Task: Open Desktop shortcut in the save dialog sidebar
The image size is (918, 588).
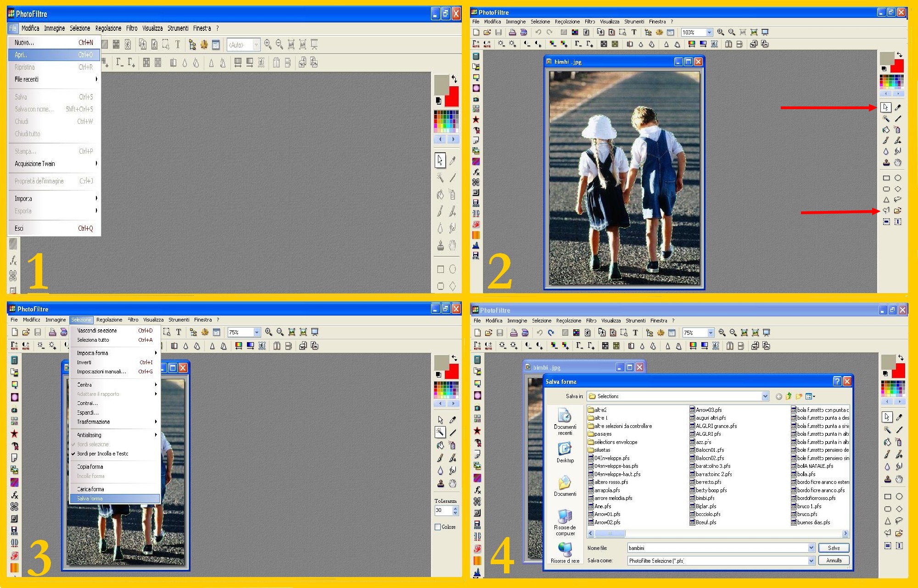Action: [565, 453]
